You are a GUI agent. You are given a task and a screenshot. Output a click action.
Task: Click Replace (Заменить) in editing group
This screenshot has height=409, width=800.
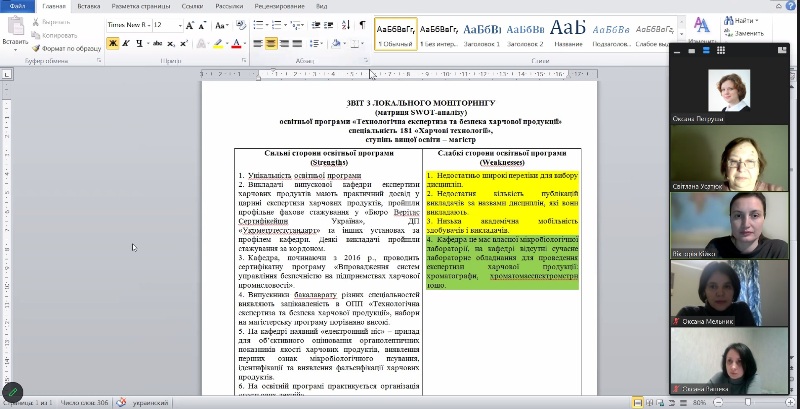tap(744, 33)
